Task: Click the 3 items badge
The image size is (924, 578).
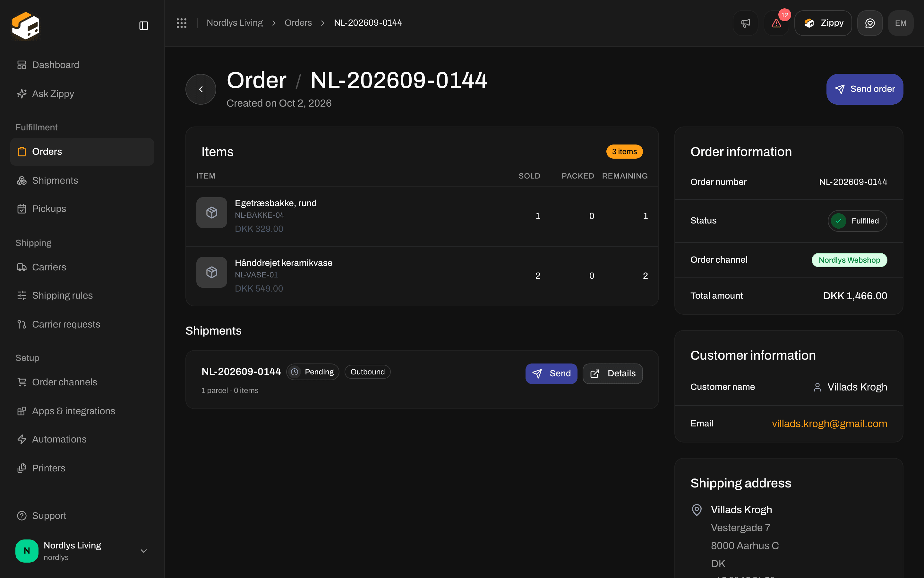Action: (x=624, y=152)
